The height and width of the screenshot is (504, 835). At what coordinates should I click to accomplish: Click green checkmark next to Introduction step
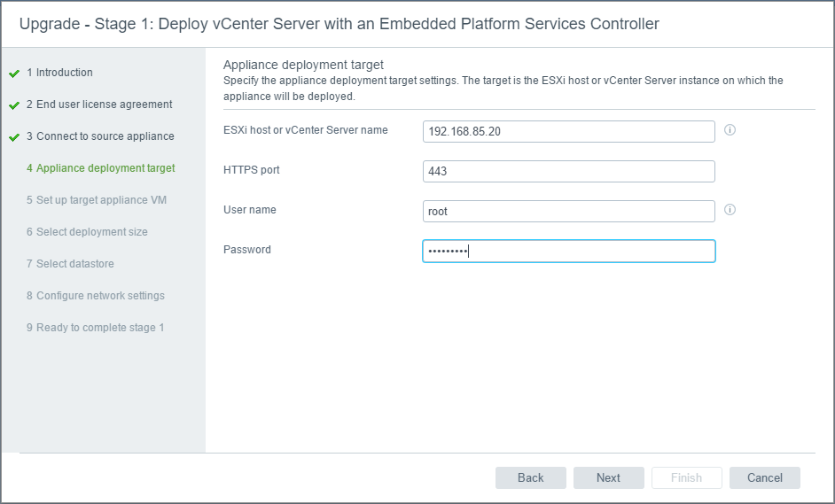[x=14, y=74]
